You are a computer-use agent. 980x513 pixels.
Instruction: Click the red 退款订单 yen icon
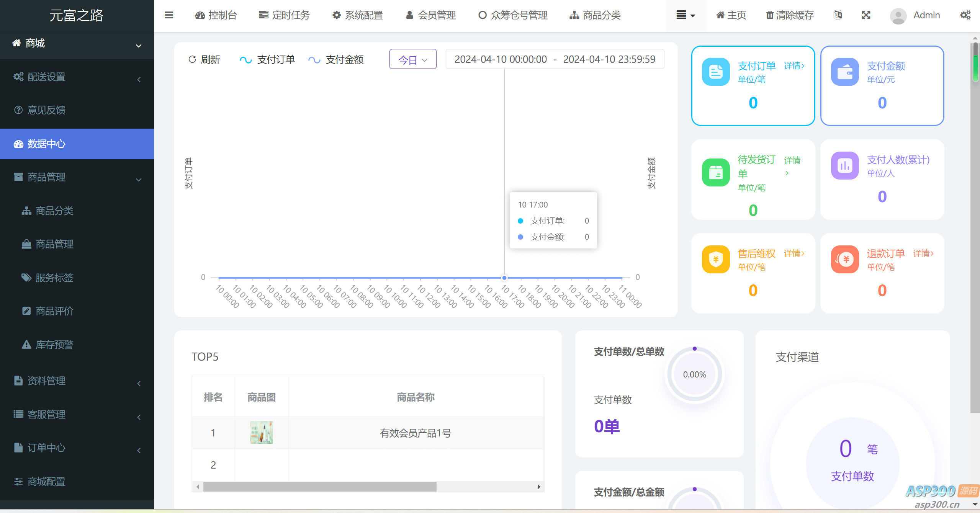coord(844,259)
